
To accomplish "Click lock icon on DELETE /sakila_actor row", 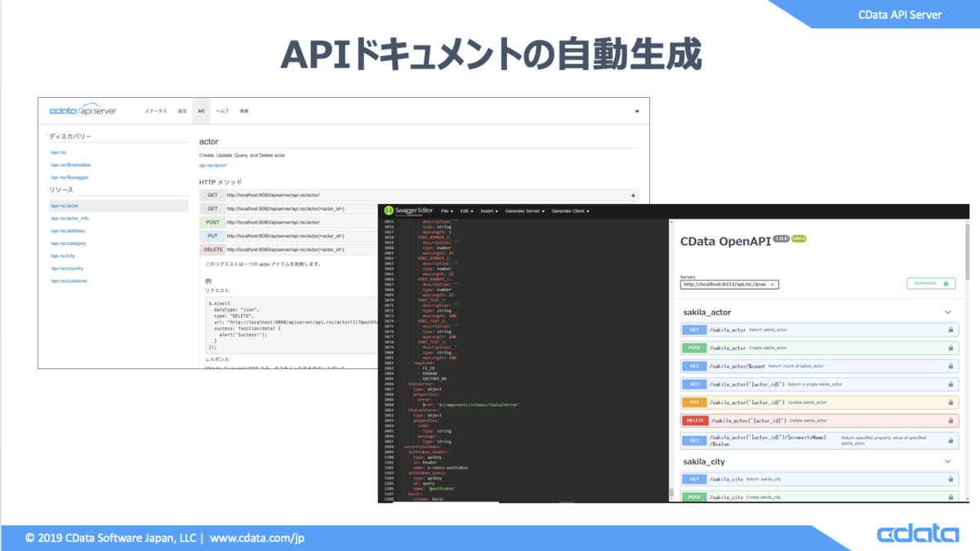I will coord(951,420).
